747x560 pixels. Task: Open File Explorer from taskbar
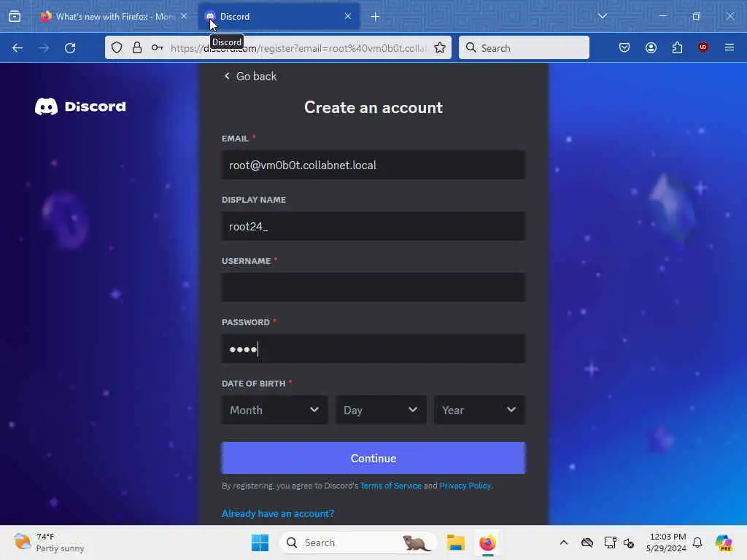(455, 542)
